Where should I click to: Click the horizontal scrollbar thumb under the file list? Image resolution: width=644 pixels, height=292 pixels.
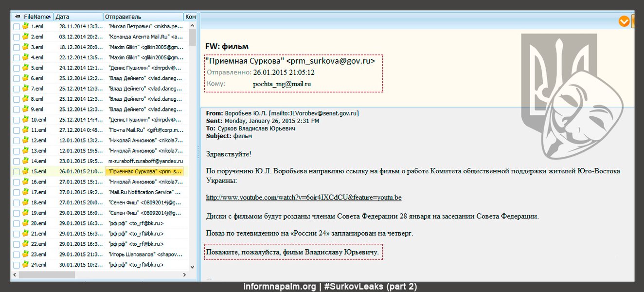[x=47, y=275]
